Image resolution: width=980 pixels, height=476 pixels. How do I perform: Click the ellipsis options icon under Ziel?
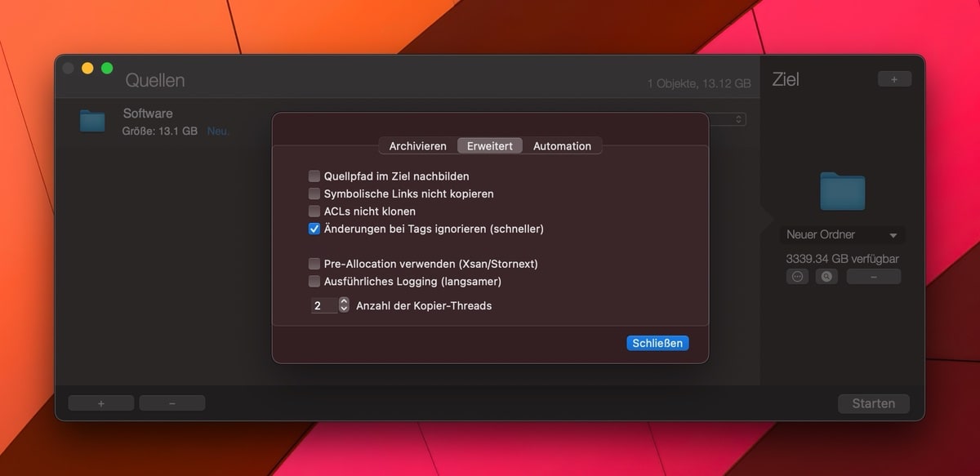tap(798, 277)
